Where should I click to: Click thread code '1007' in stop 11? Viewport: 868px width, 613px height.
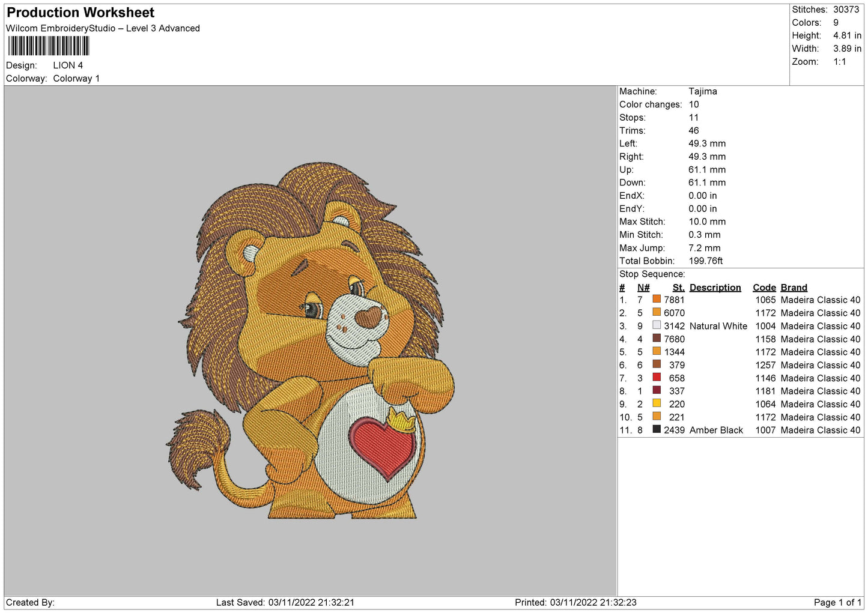pos(766,430)
